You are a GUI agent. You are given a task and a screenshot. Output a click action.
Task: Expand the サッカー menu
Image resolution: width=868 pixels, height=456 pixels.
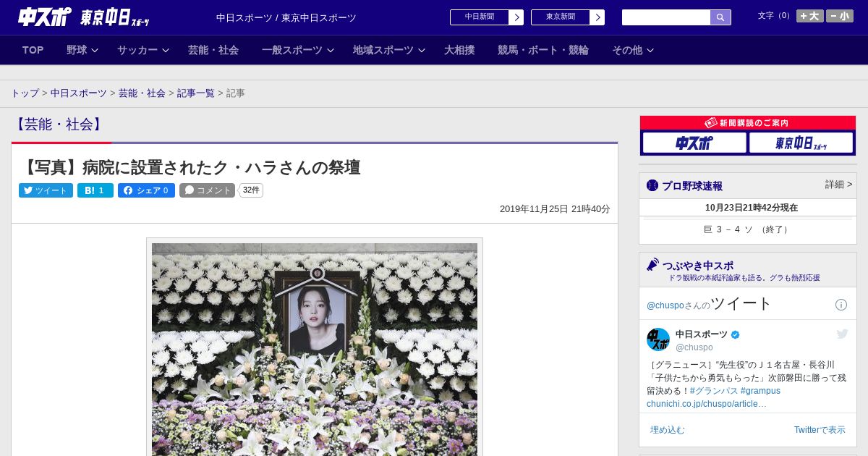(x=143, y=50)
